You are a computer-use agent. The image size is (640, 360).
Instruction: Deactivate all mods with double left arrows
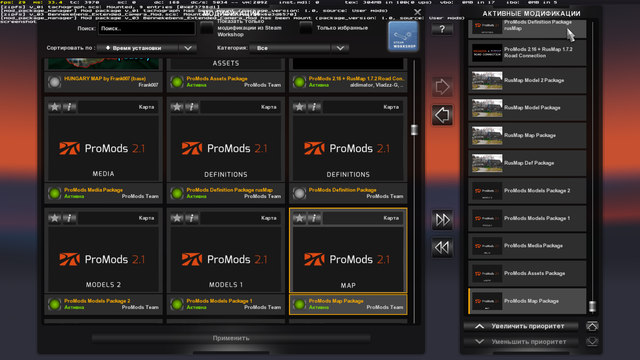click(442, 247)
